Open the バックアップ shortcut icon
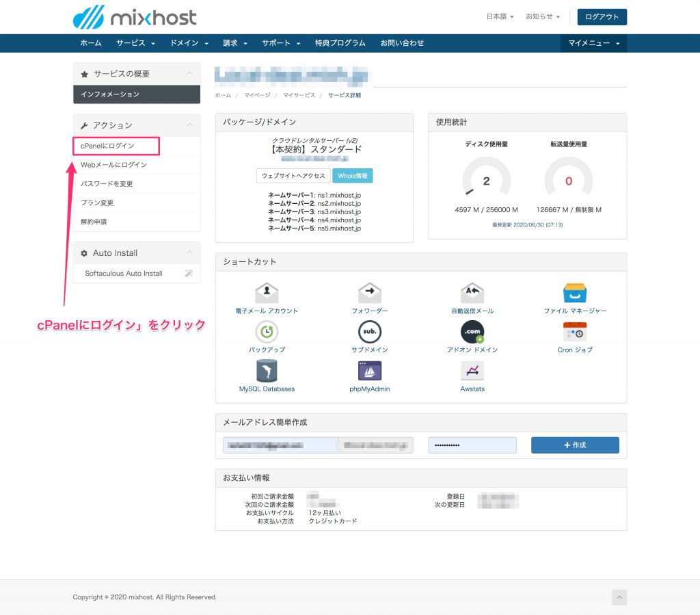 (267, 332)
